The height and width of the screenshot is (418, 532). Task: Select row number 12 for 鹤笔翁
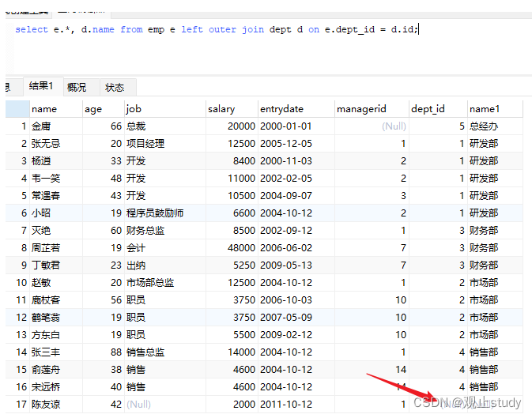pos(17,317)
